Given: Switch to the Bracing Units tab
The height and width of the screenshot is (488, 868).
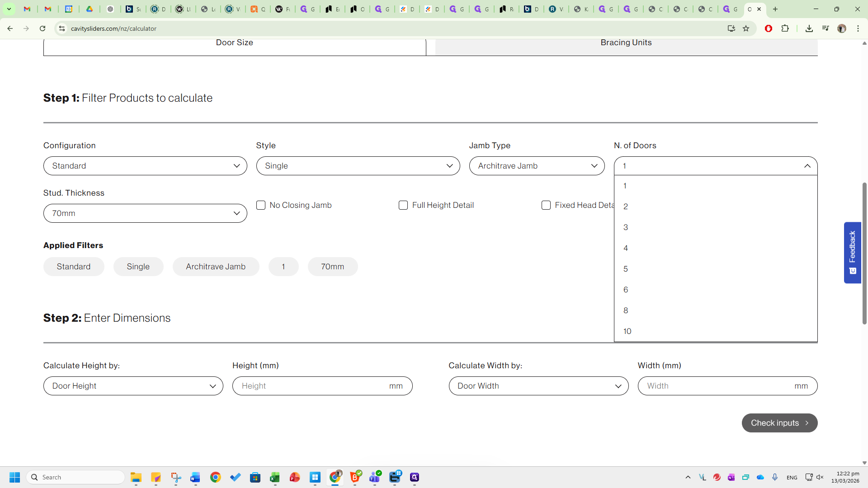Looking at the screenshot, I should coord(626,43).
